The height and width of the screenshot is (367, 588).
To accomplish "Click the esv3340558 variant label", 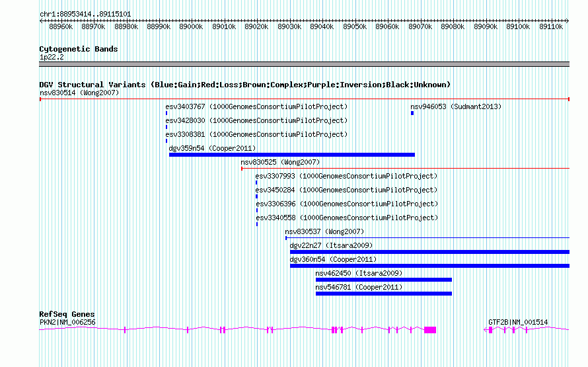I will pyautogui.click(x=347, y=218).
